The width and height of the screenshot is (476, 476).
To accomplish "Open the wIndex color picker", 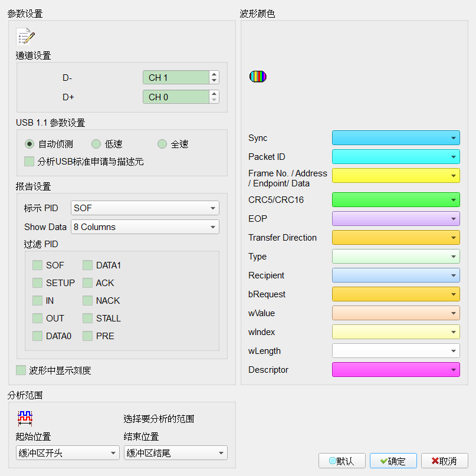I will pos(396,332).
